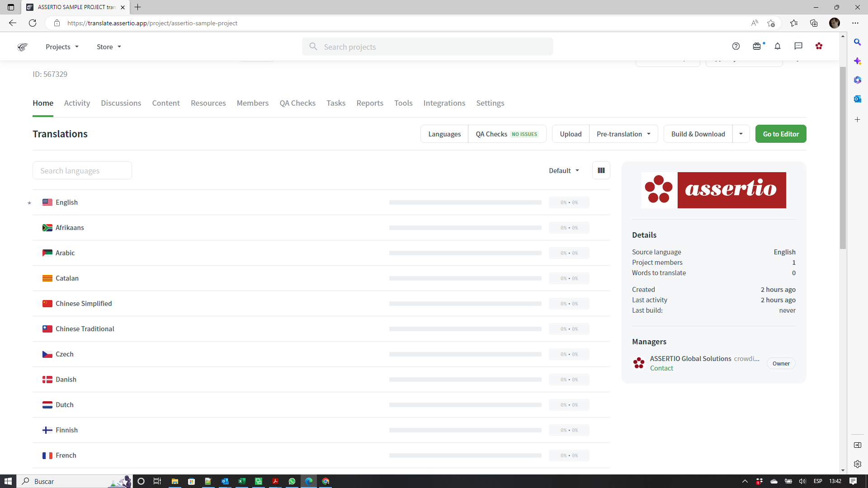Open new browser tab plus button
This screenshot has height=488, width=868.
[x=138, y=7]
